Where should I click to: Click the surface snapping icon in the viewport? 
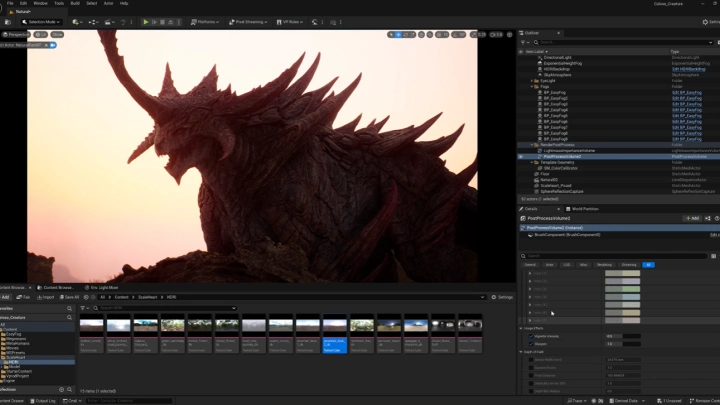(430, 34)
